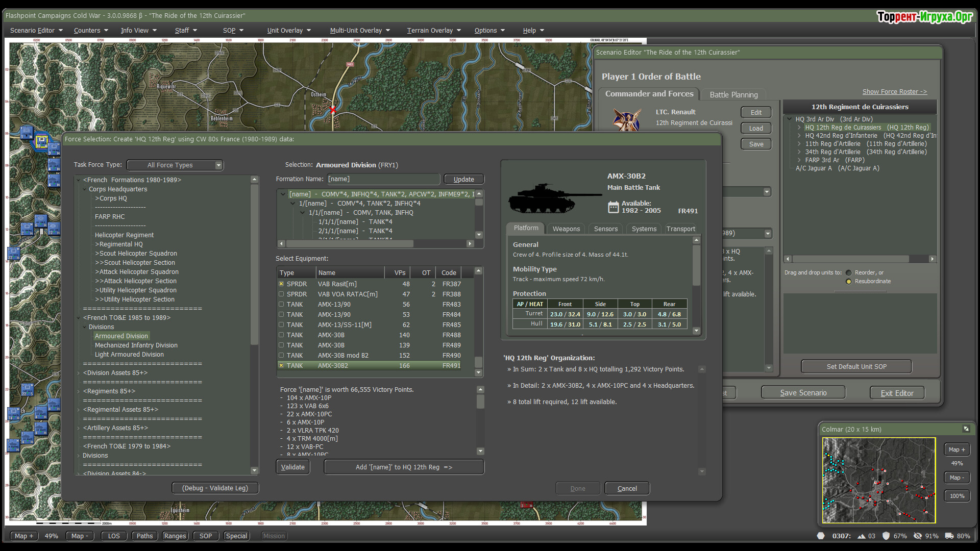Viewport: 980px width, 551px height.
Task: Click the cover shield icon in the status bar
Action: [x=886, y=536]
